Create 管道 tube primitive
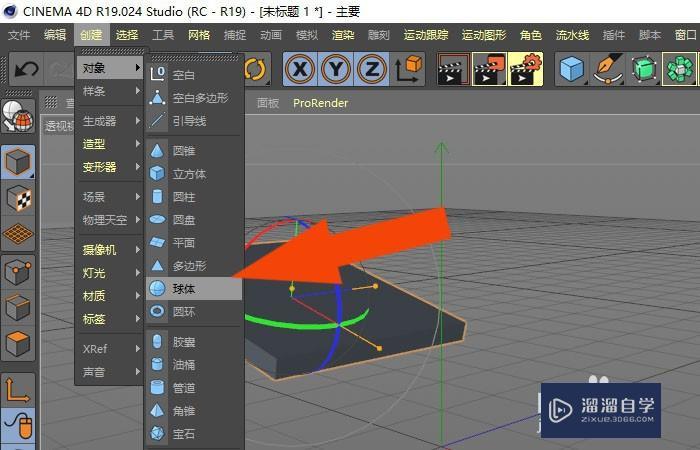Screen dimensions: 700x450 pos(194,388)
